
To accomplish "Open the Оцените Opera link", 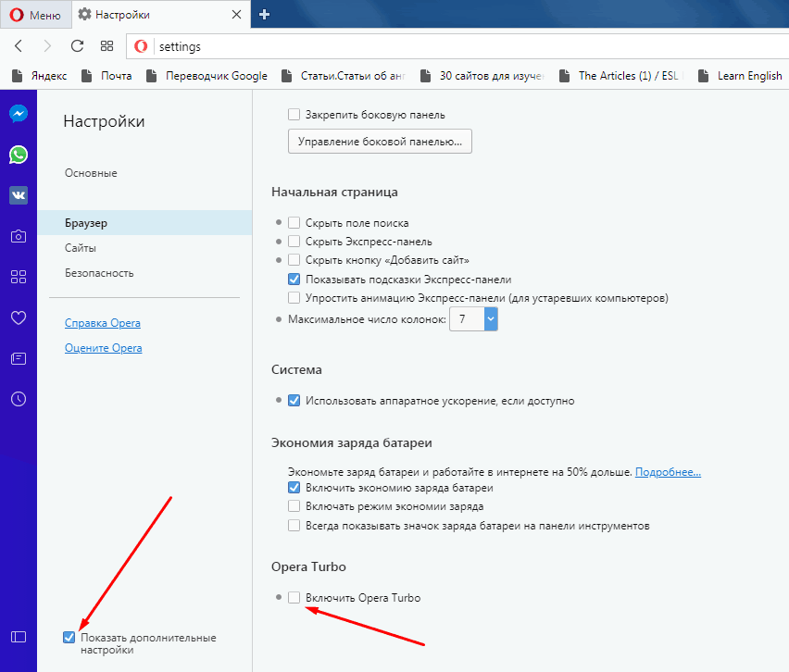I will click(103, 348).
